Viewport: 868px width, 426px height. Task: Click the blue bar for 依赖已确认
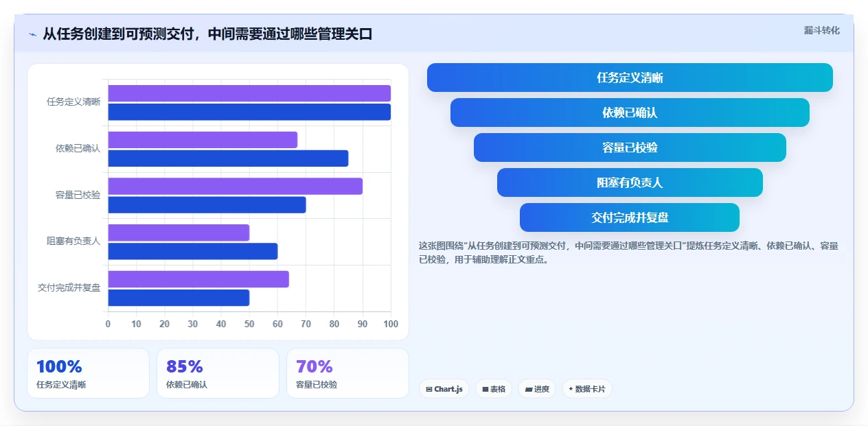click(228, 158)
